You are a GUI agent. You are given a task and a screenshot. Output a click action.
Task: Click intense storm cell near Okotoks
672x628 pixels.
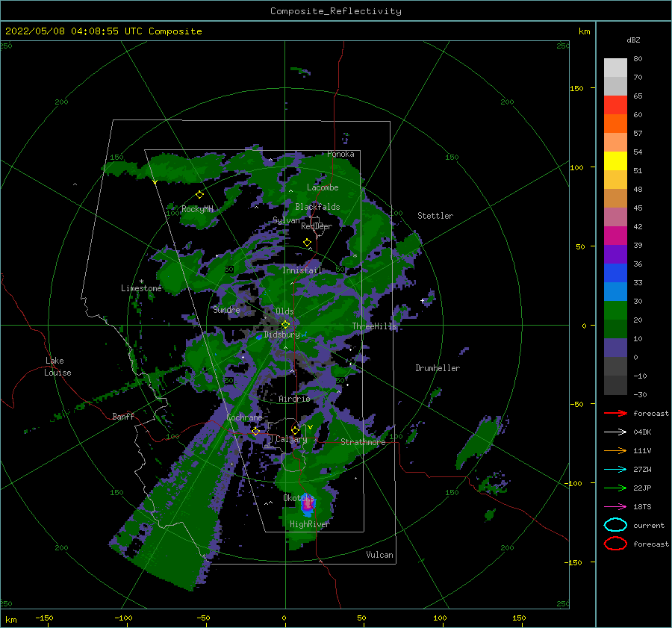(308, 505)
